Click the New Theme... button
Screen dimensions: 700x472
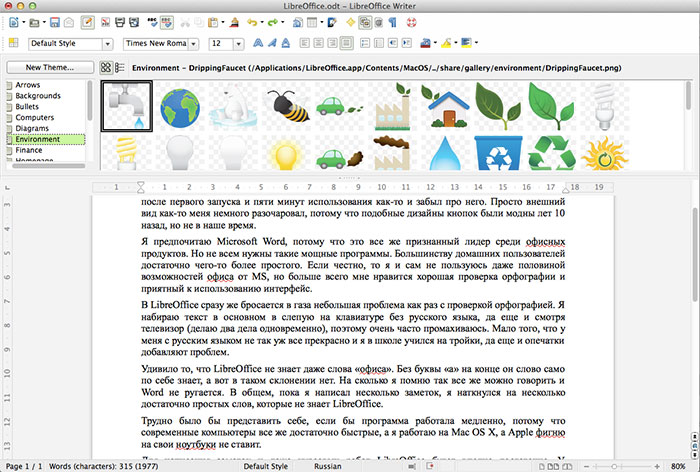click(50, 67)
